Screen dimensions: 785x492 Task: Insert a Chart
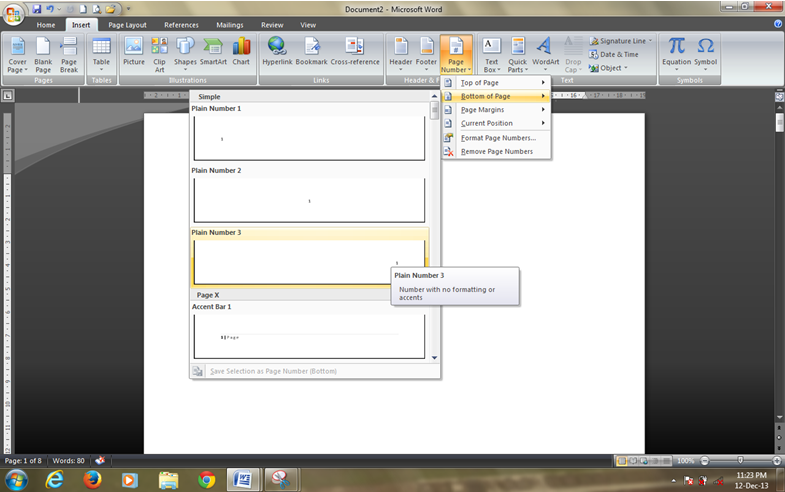coord(241,52)
